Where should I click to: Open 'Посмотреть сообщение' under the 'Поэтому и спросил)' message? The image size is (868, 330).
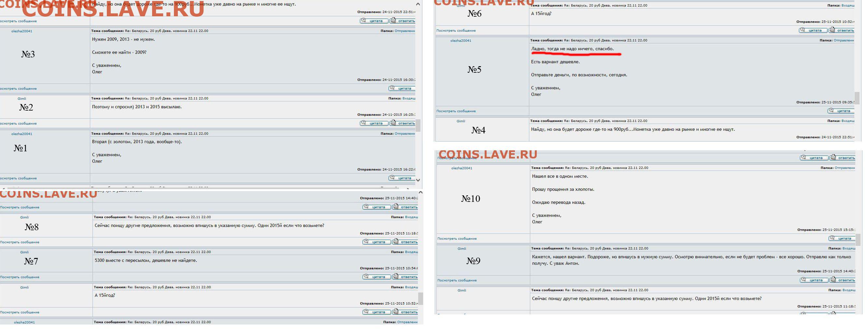click(18, 124)
